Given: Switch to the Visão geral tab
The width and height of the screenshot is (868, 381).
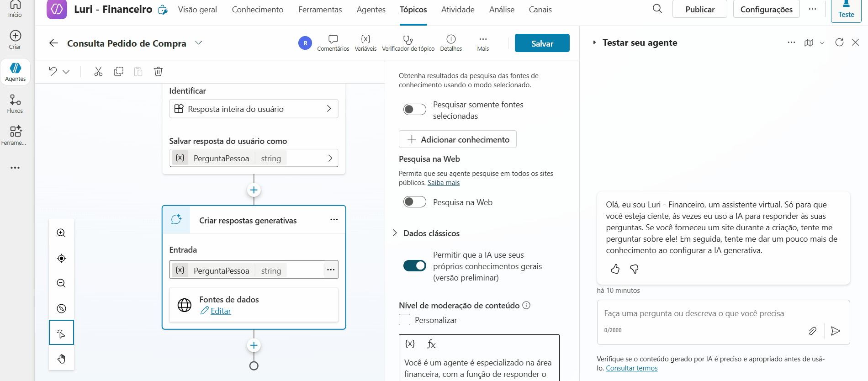Looking at the screenshot, I should [197, 10].
